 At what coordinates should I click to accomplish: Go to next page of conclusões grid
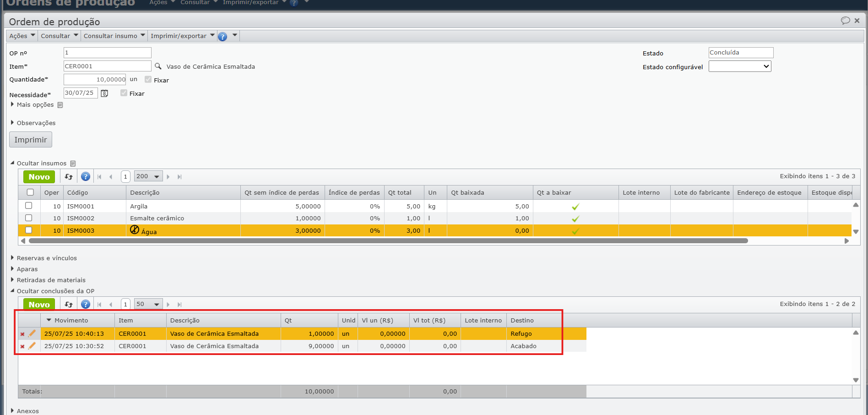(x=168, y=305)
